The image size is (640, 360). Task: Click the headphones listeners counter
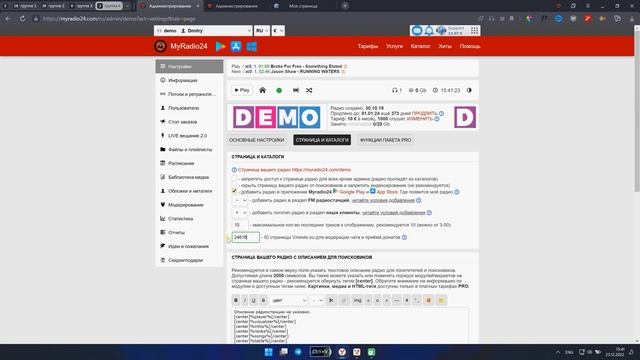[397, 90]
